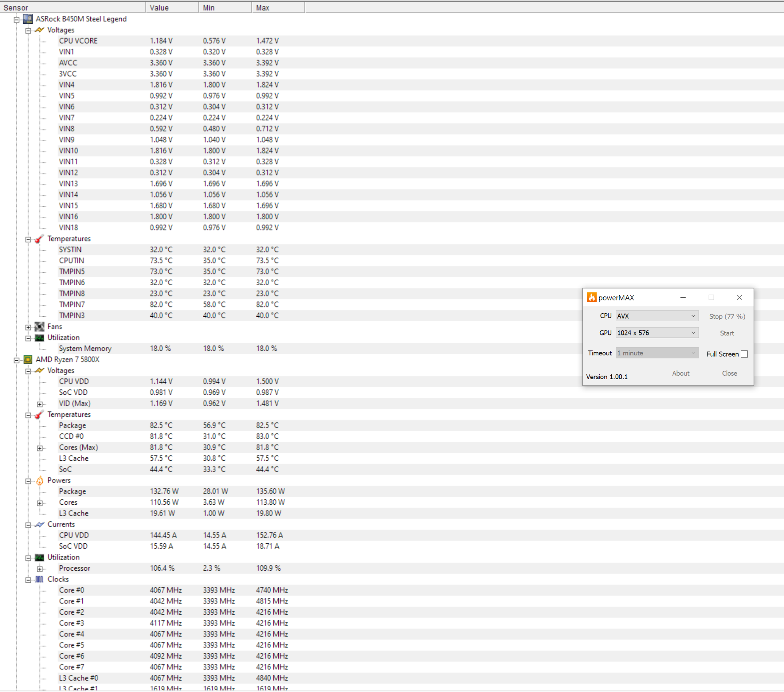Expand the Fans group
784x692 pixels.
(x=28, y=327)
